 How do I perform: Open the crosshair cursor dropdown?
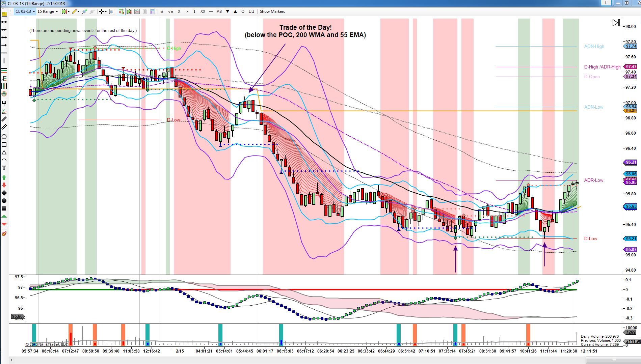click(x=103, y=11)
